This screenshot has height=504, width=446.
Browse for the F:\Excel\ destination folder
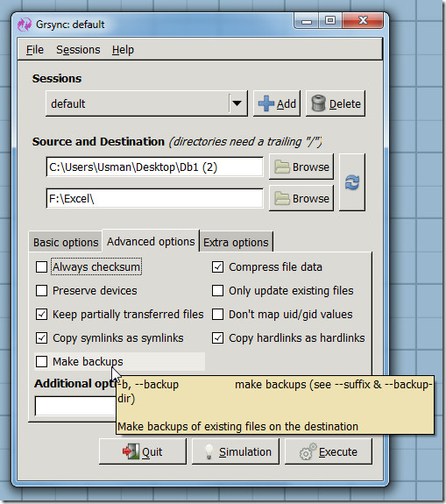(x=301, y=198)
